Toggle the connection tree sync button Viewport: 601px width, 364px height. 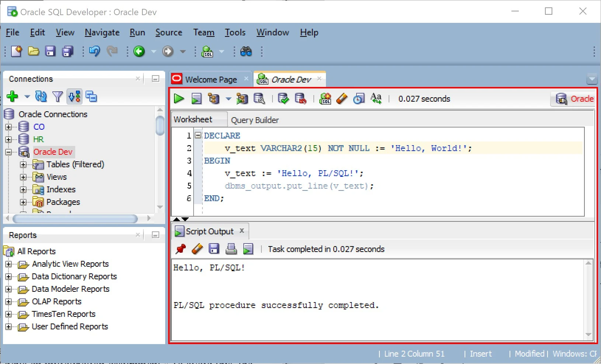74,97
